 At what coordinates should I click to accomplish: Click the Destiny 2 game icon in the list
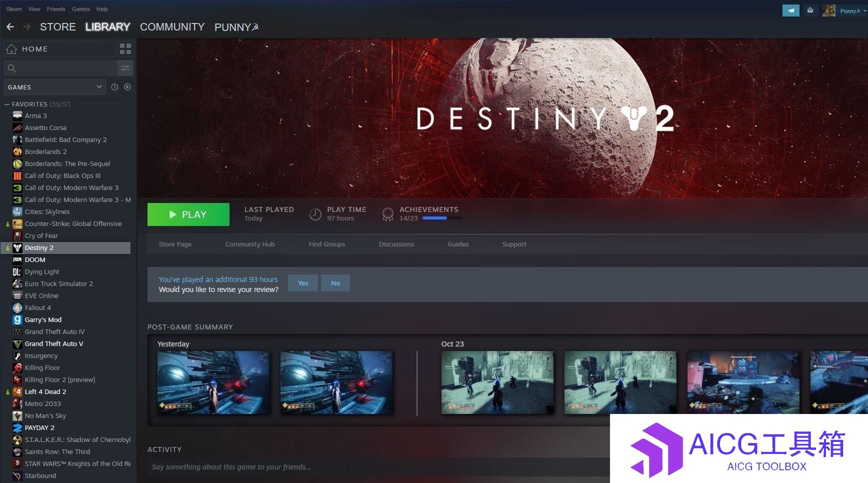click(x=17, y=247)
